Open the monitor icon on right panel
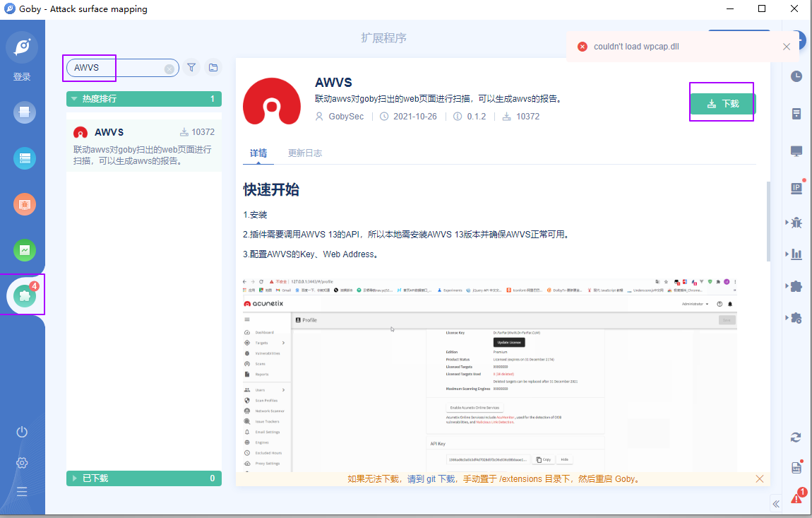The height and width of the screenshot is (518, 812). click(x=796, y=151)
